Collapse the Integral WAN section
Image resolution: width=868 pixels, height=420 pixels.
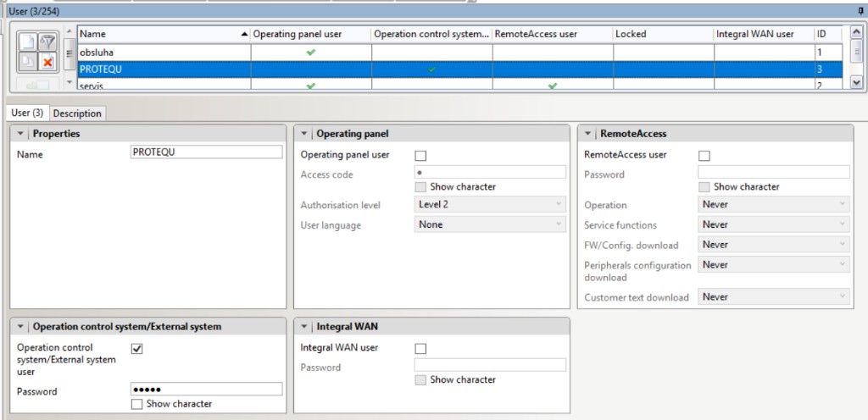pos(304,327)
